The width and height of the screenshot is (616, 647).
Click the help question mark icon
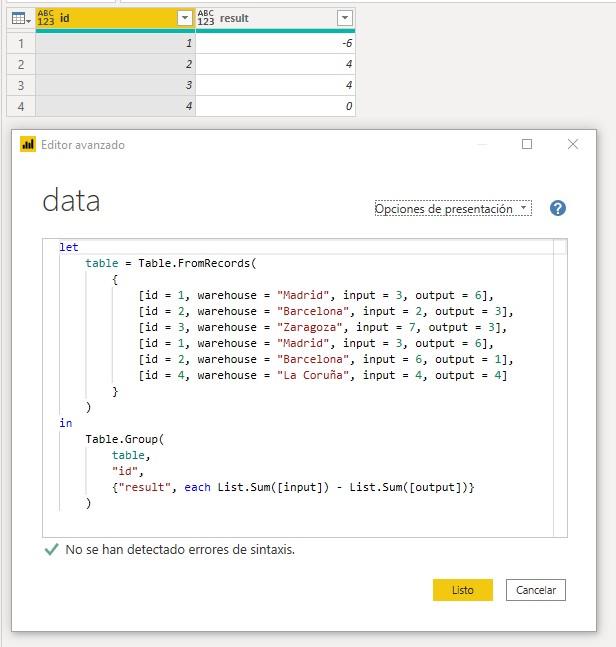point(558,208)
